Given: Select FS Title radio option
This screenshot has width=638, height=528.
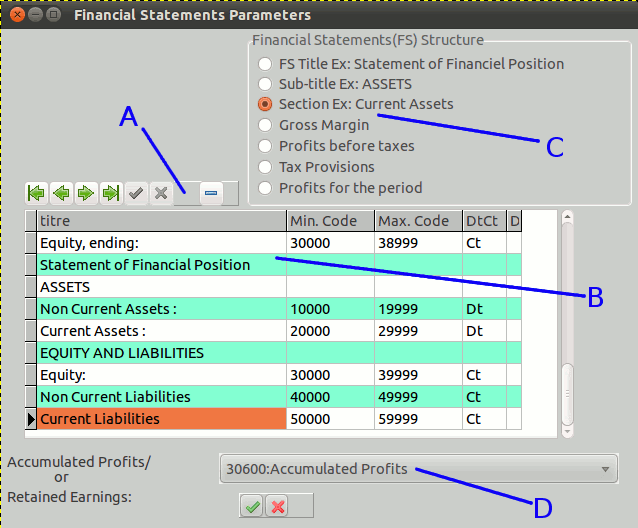Looking at the screenshot, I should click(265, 64).
